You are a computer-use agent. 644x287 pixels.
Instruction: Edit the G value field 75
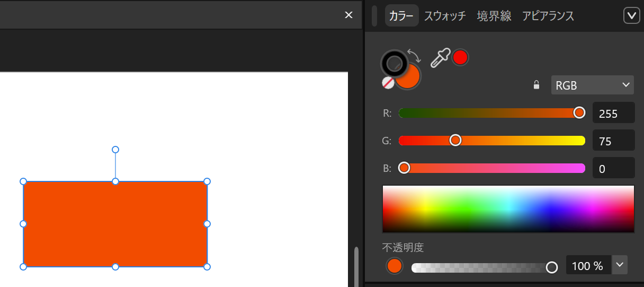pyautogui.click(x=613, y=141)
